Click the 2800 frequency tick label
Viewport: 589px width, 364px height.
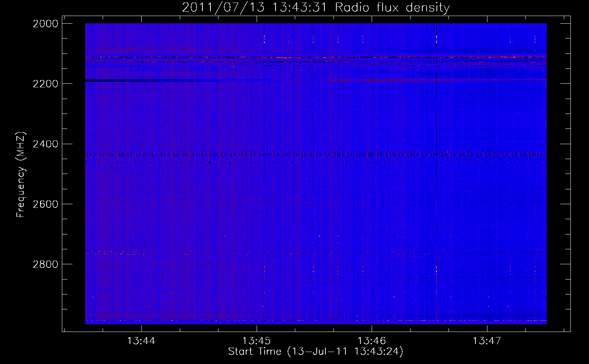click(46, 264)
